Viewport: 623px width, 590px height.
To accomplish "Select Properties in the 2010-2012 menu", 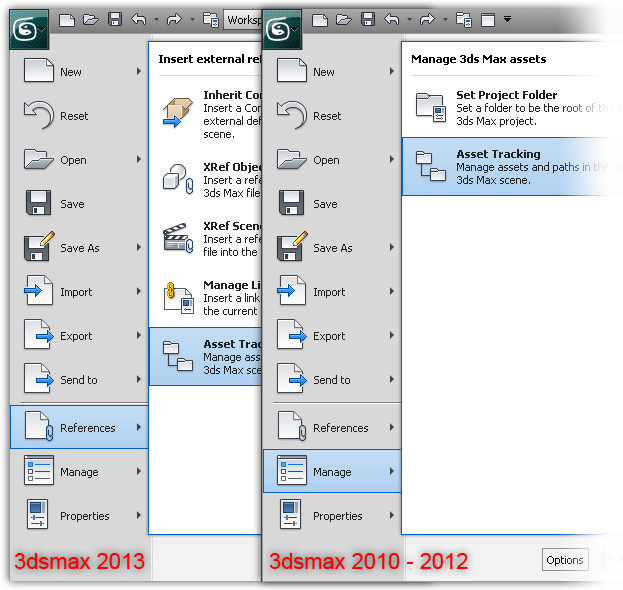I will 332,516.
